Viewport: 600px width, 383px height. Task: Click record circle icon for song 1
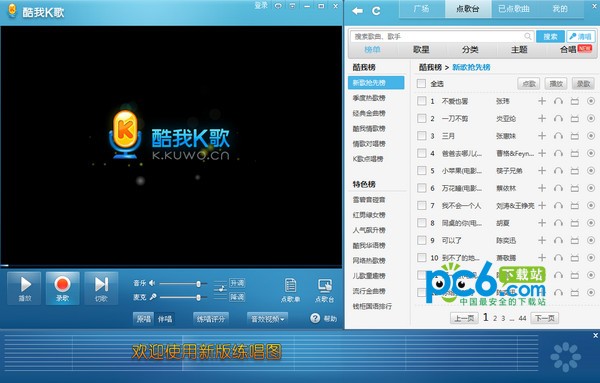[591, 101]
